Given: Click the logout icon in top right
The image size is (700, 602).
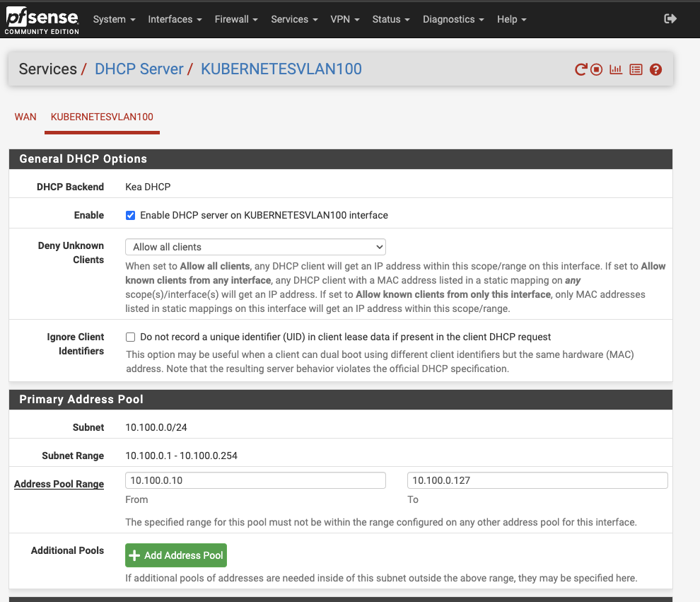Looking at the screenshot, I should point(670,19).
